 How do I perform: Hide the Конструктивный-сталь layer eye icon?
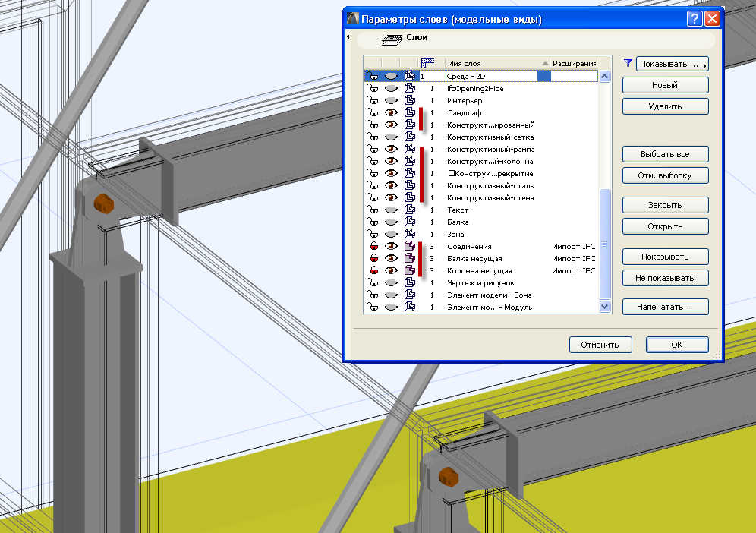click(x=391, y=185)
